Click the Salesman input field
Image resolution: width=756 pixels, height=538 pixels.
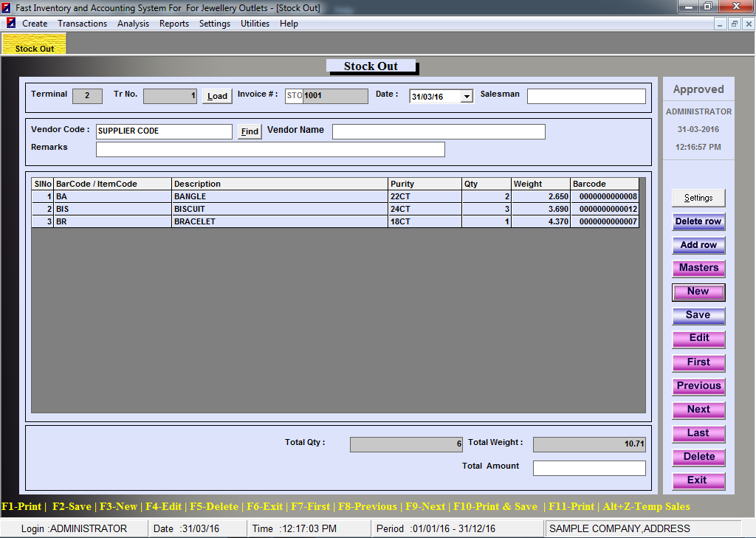tap(586, 97)
